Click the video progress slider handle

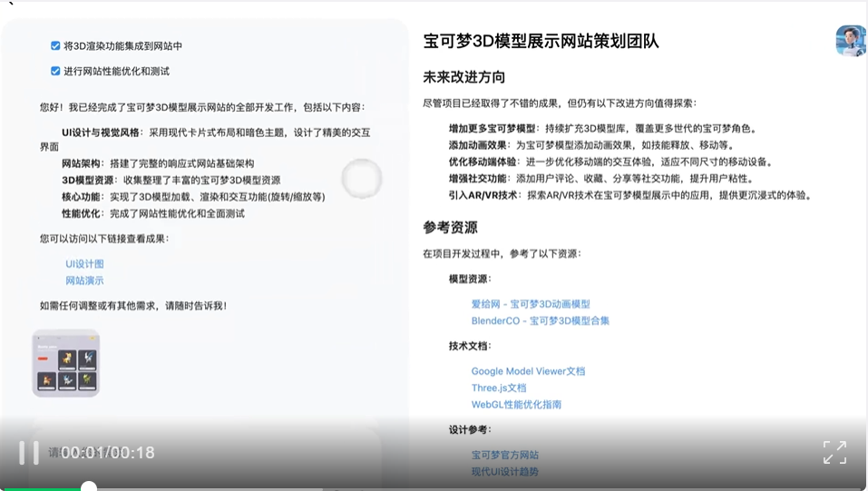coord(89,487)
